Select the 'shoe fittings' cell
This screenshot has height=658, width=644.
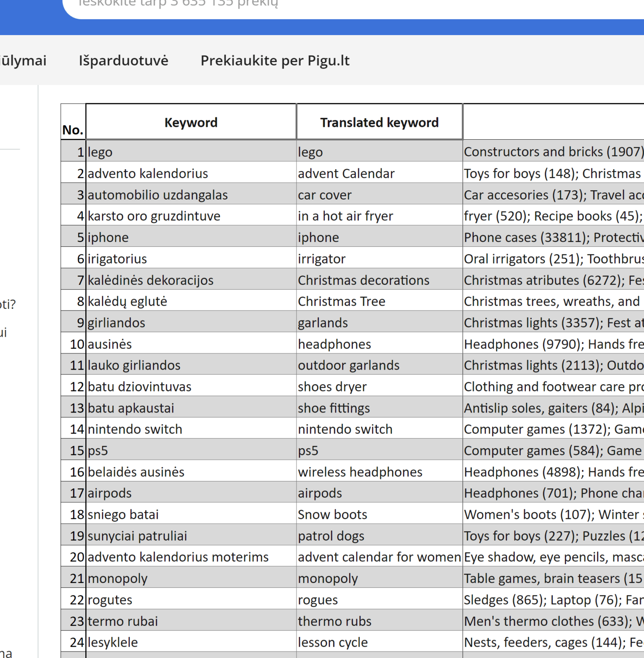pyautogui.click(x=379, y=407)
